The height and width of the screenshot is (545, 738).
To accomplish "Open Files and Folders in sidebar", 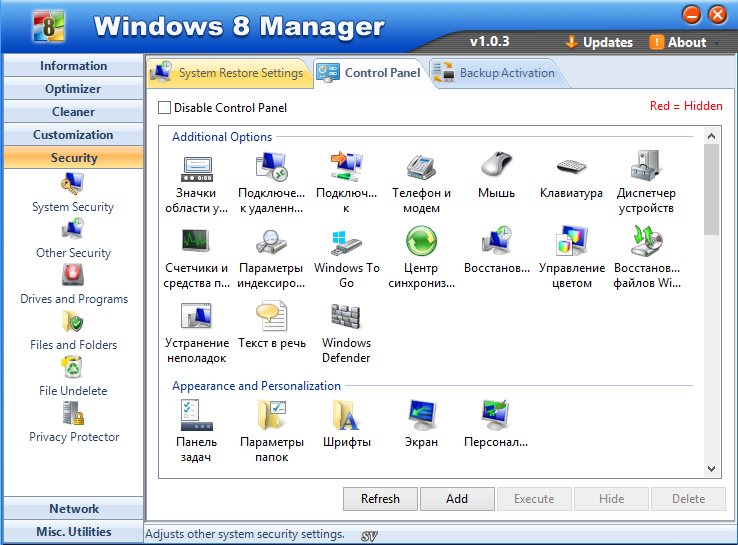I will tap(73, 331).
